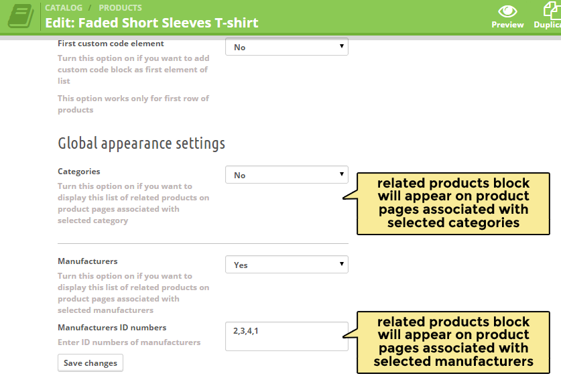
Task: Click the yellow selected manufacturers callout
Action: coord(453,342)
